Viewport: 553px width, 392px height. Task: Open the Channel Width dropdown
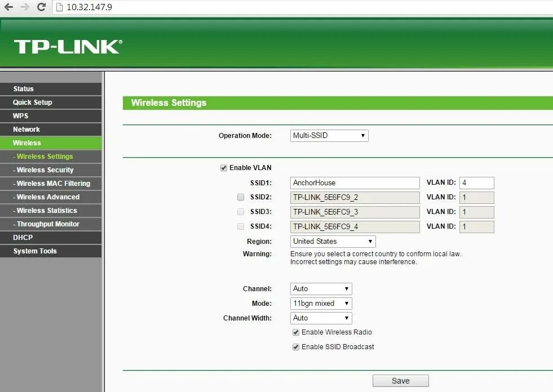pos(321,318)
